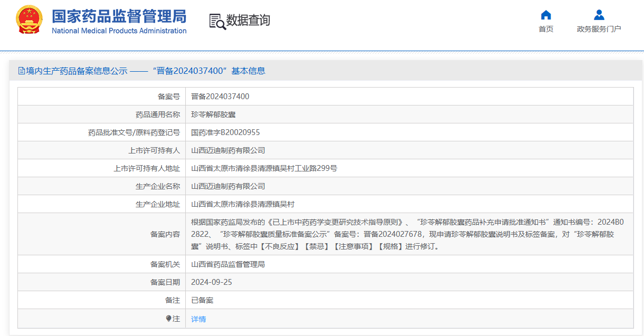Click the 首页 home icon
This screenshot has width=644, height=336.
point(546,15)
